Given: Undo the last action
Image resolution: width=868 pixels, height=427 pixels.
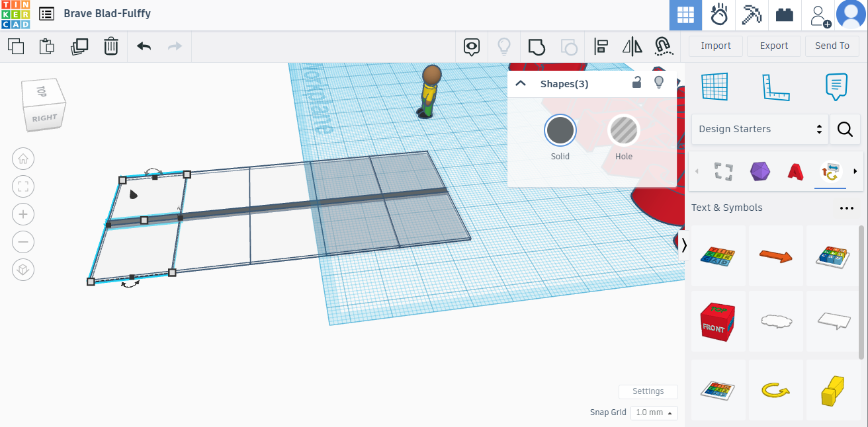Looking at the screenshot, I should tap(144, 46).
